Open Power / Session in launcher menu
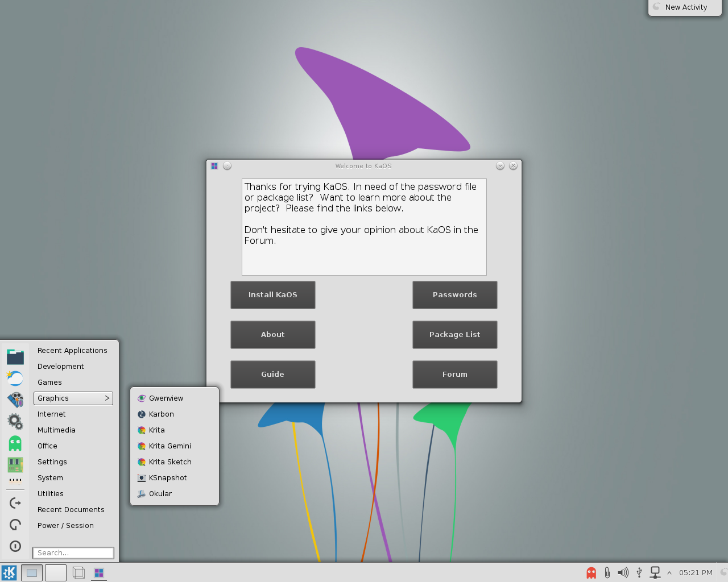 pyautogui.click(x=73, y=526)
